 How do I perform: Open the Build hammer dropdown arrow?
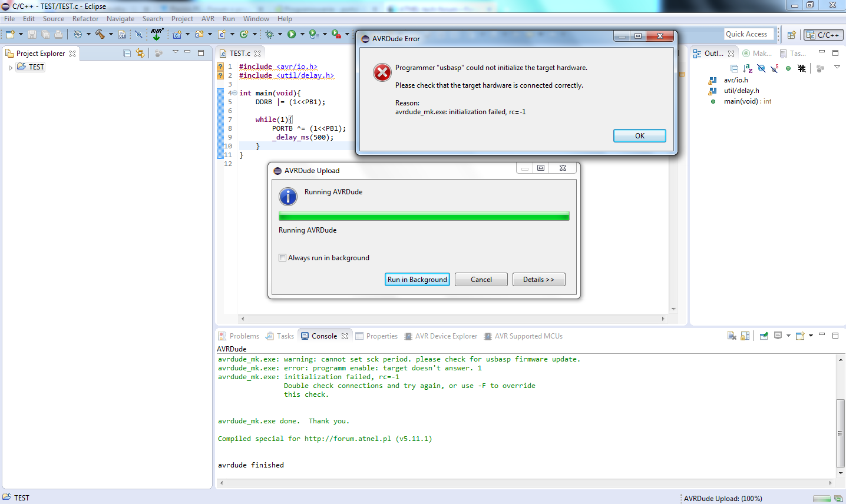pos(111,34)
